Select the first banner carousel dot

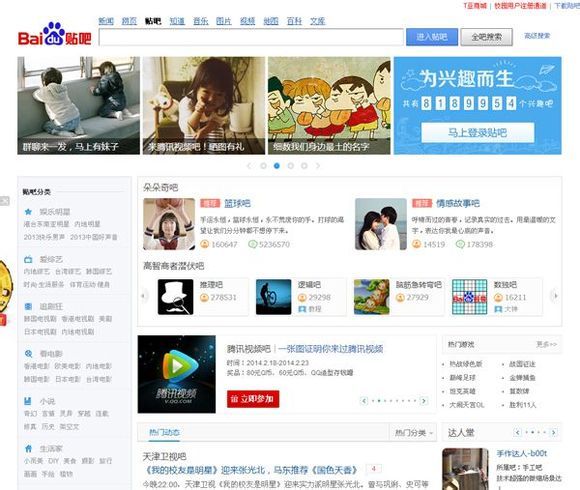coord(263,166)
